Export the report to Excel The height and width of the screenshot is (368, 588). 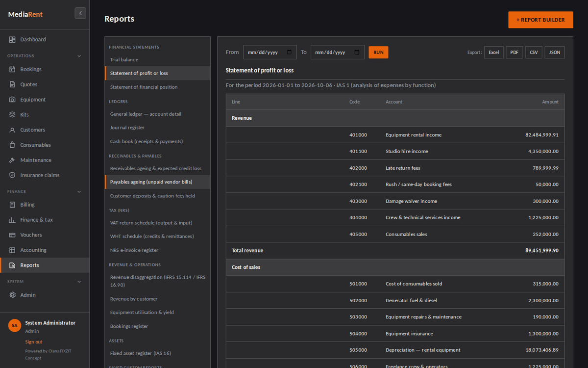493,53
